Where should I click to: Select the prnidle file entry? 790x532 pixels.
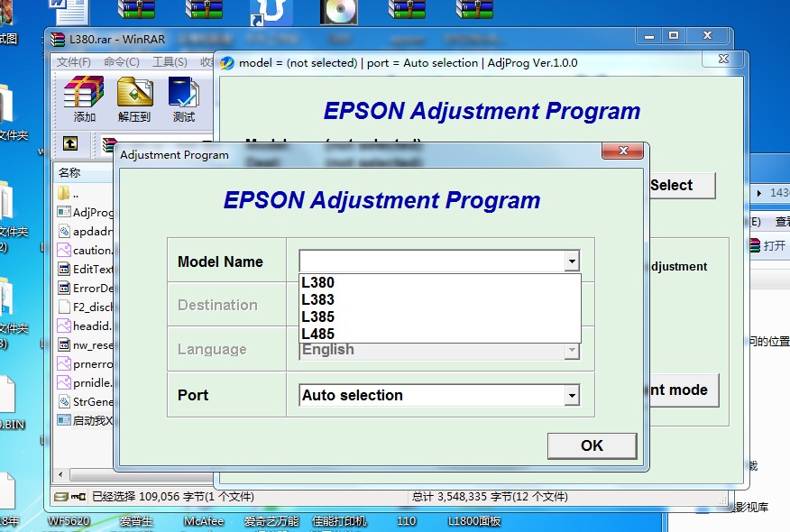tap(85, 383)
